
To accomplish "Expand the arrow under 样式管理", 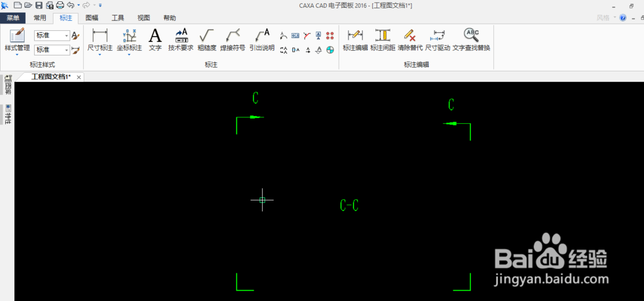I will [17, 55].
